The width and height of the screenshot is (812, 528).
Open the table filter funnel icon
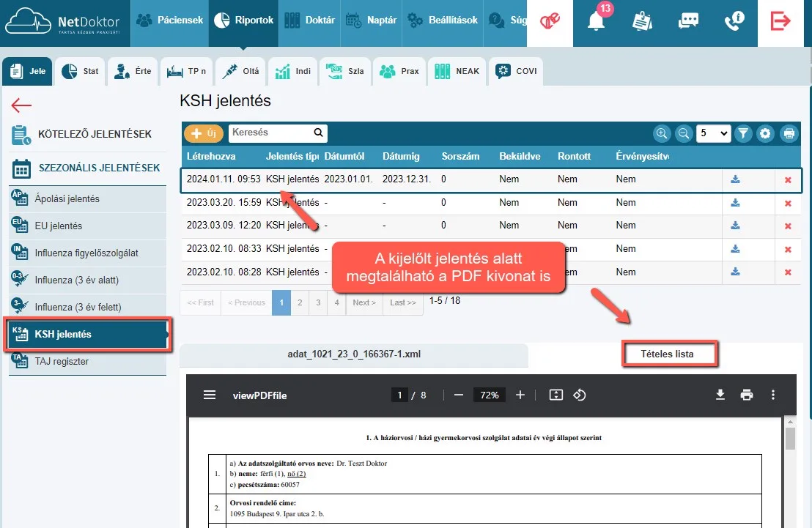coord(743,133)
